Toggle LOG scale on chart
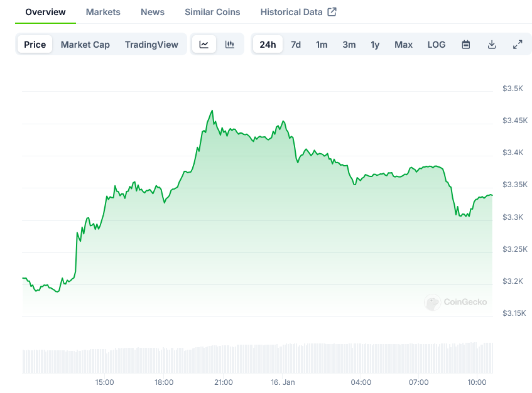 (437, 45)
